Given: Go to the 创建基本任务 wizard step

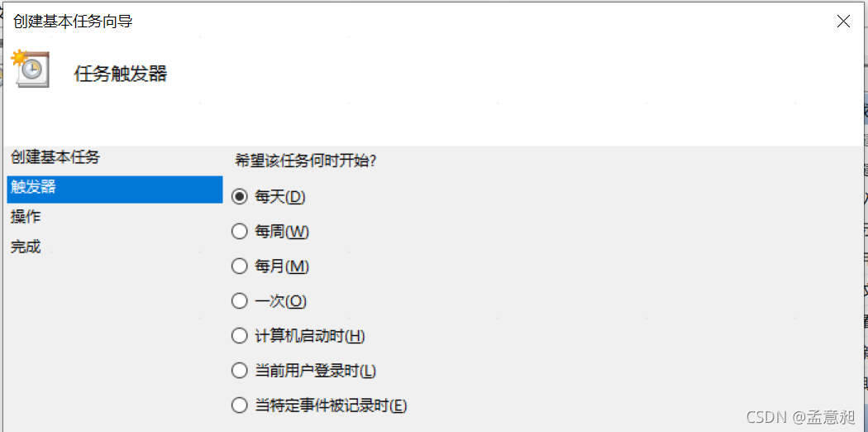Looking at the screenshot, I should coord(55,156).
